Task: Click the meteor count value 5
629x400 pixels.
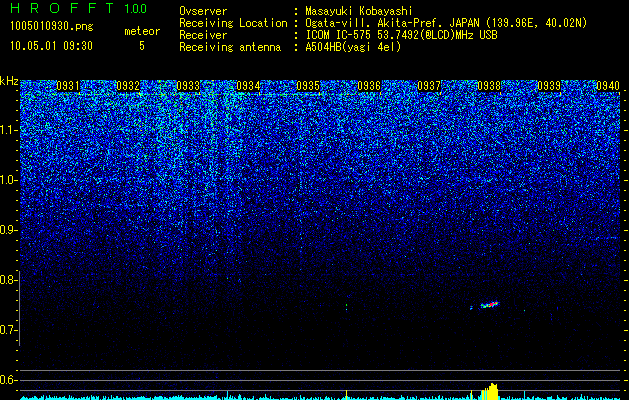Action: tap(142, 46)
